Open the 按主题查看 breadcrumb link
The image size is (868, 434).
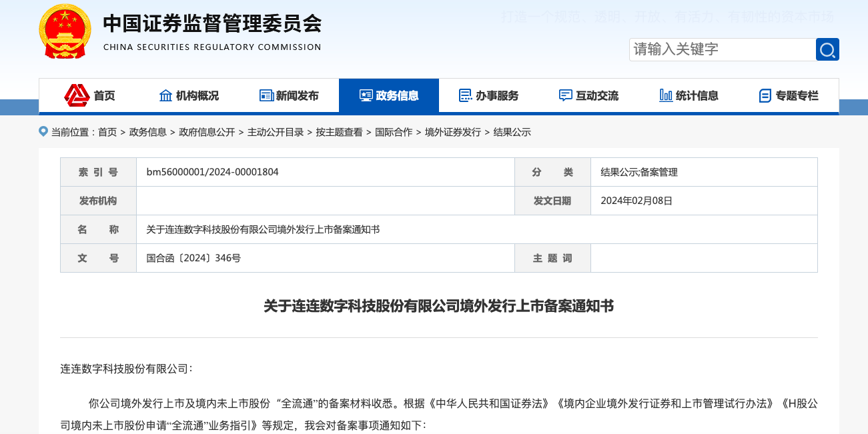pyautogui.click(x=340, y=132)
